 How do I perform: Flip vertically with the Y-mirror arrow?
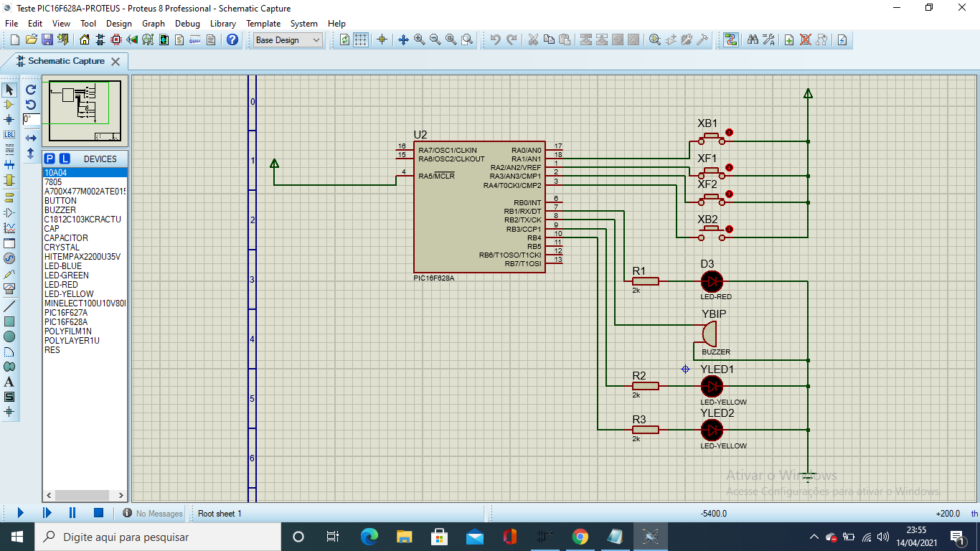click(x=31, y=153)
